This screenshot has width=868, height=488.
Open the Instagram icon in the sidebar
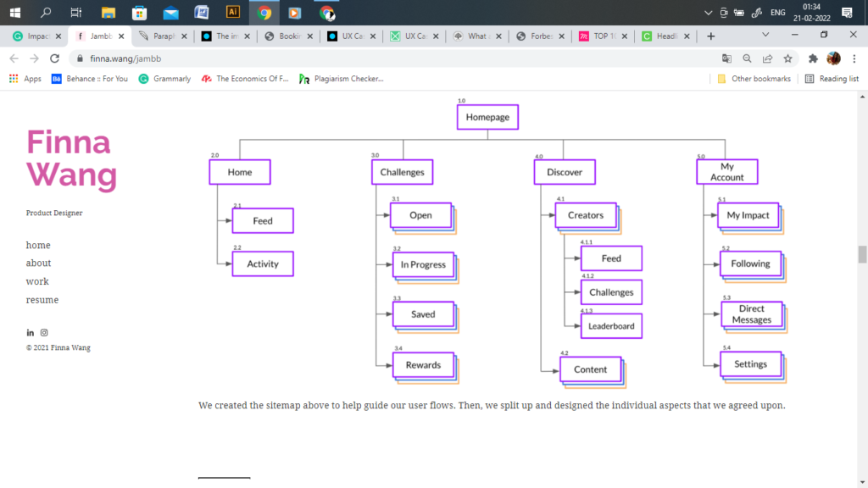tap(44, 333)
